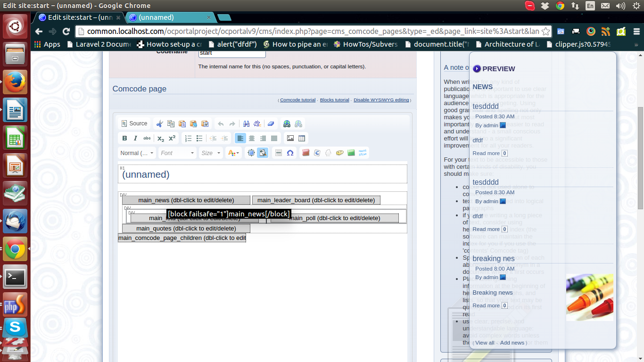Insert a link with the globe icon
This screenshot has height=362, width=644.
point(287,124)
